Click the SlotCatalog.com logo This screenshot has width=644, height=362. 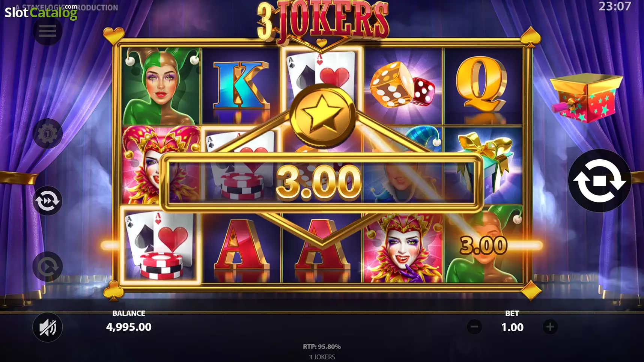pos(41,12)
